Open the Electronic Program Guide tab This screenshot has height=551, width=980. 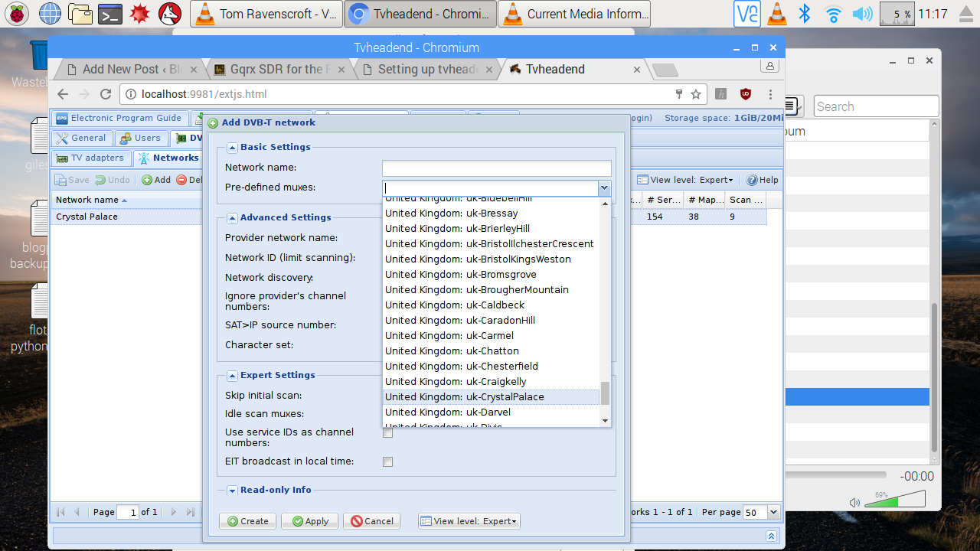[x=119, y=118]
